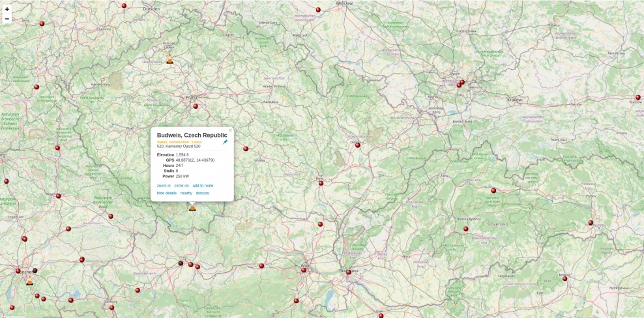
Task: Click the 'circle on' link
Action: coord(181,186)
